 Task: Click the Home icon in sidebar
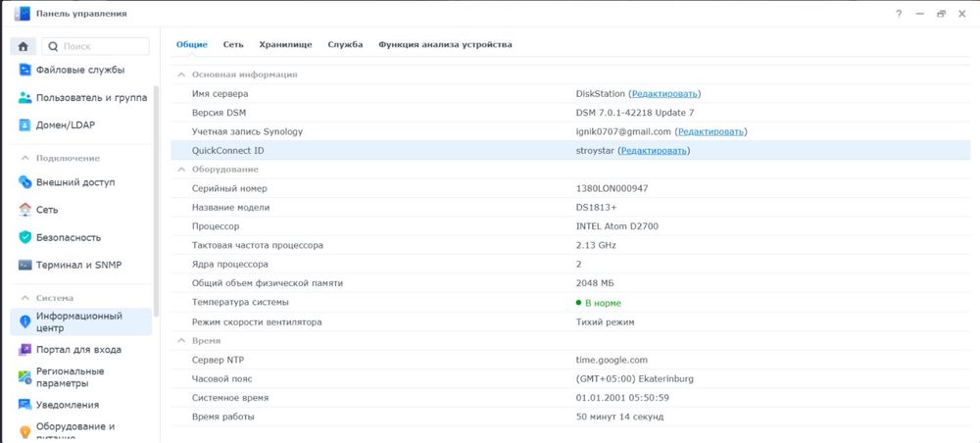24,46
